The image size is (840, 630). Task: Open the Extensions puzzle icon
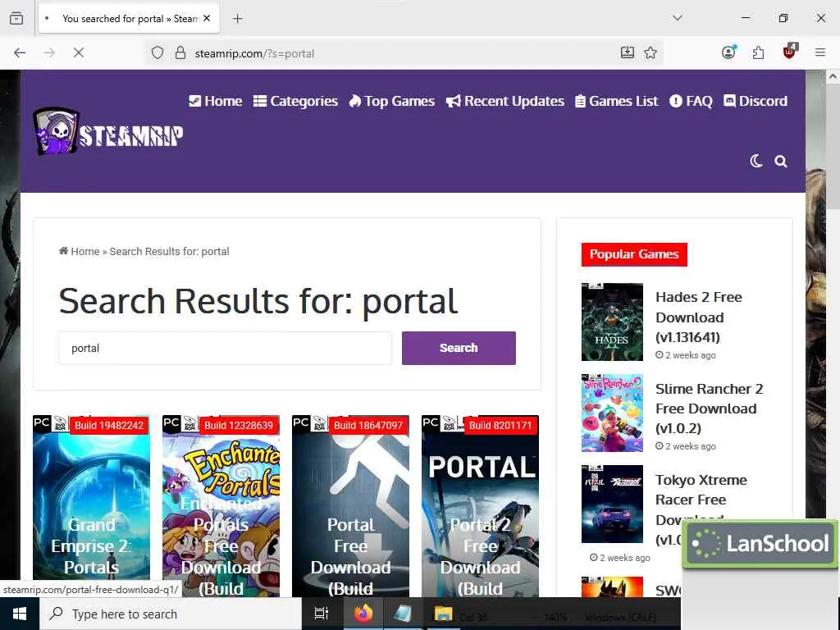click(758, 52)
